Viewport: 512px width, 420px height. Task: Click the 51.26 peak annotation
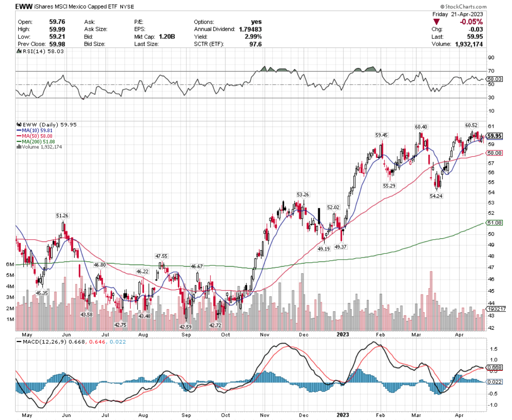pos(62,216)
